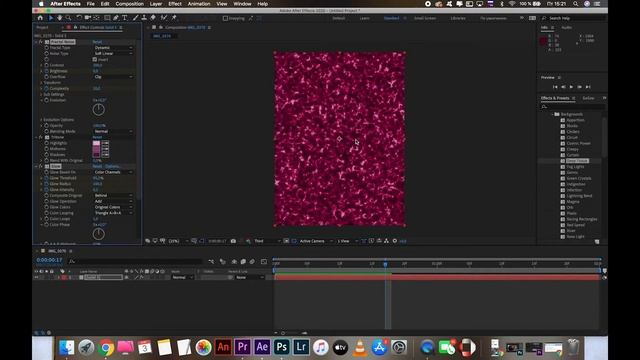Screen dimensions: 640x360
Task: Open the Noise Type dropdown (Soft Linear)
Action: [x=113, y=53]
